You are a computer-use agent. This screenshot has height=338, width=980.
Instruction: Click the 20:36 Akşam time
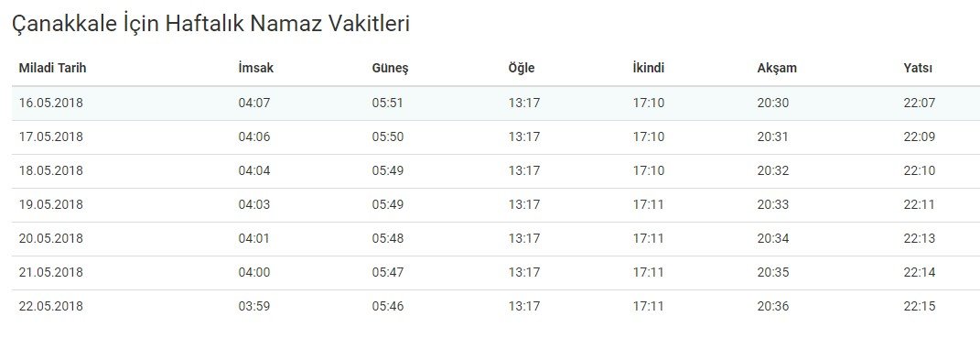pos(773,306)
